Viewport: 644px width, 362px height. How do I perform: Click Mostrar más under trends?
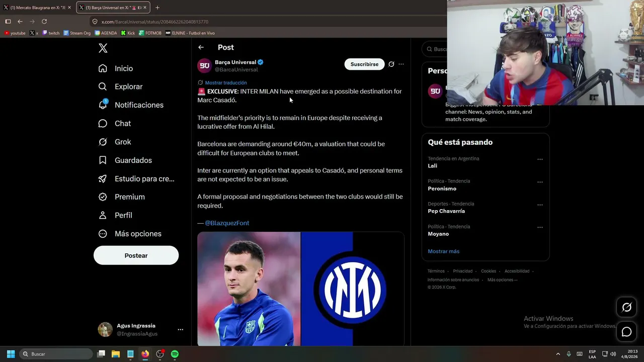[443, 251]
